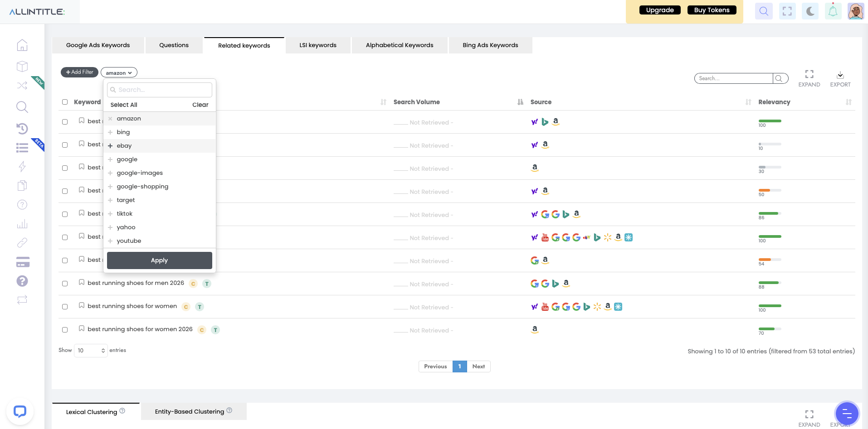868x429 pixels.
Task: Check the row with relevancy 30
Action: pyautogui.click(x=65, y=168)
